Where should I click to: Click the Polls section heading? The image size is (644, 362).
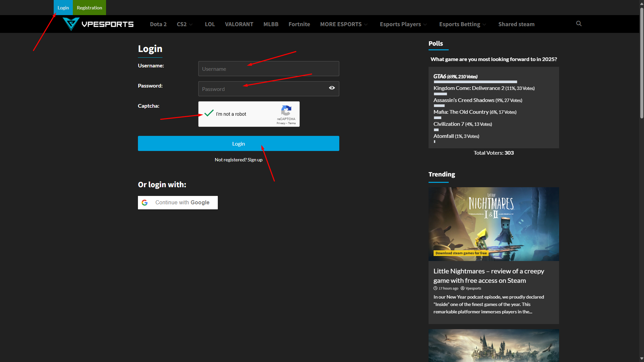click(436, 43)
